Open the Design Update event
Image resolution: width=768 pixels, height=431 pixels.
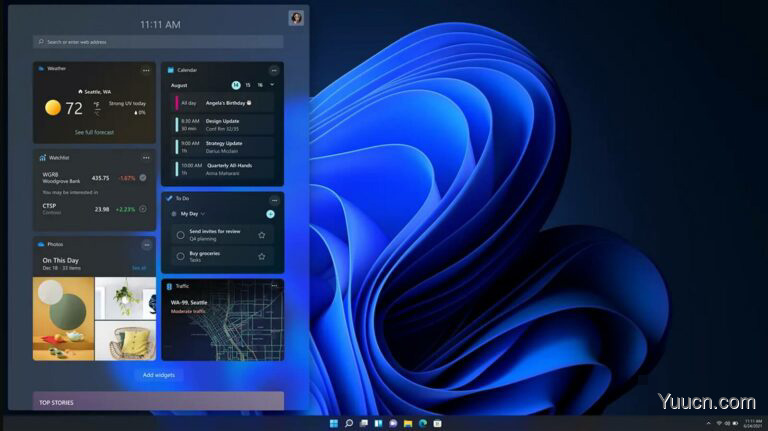pos(223,125)
